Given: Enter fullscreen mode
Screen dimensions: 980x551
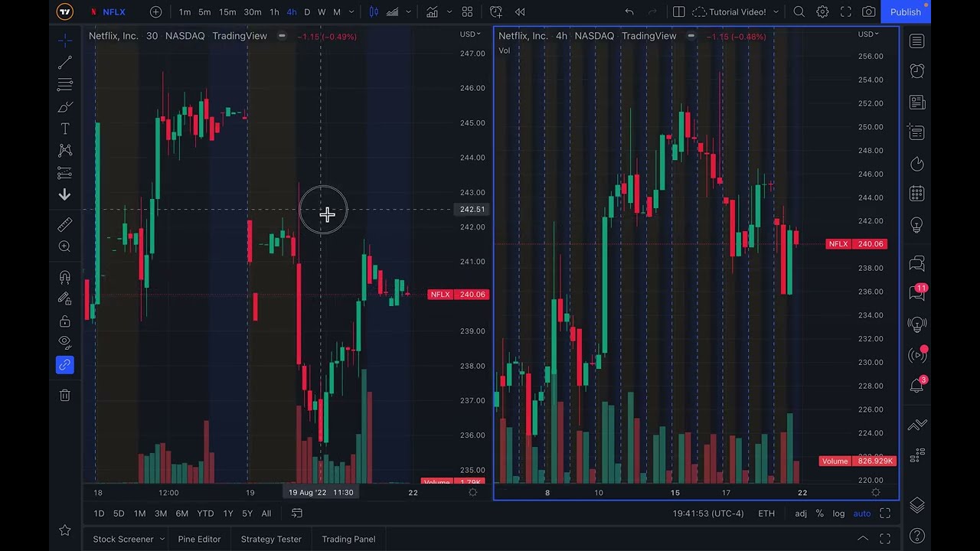Looking at the screenshot, I should 846,11.
